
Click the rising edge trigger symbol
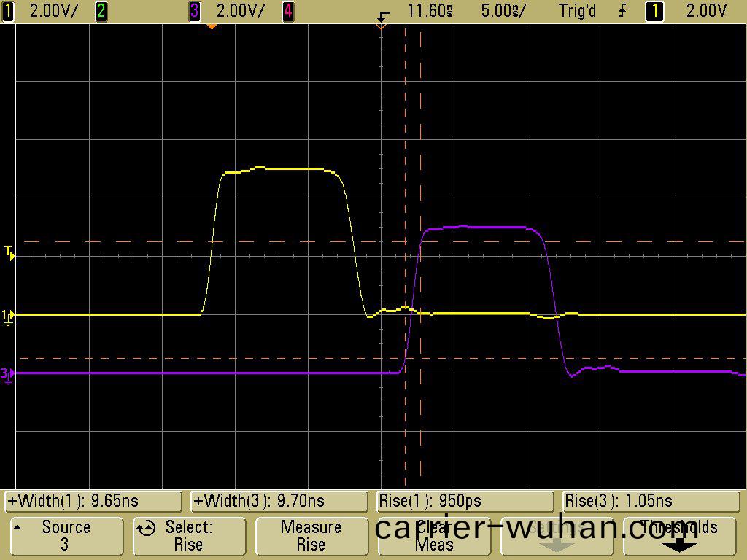624,11
